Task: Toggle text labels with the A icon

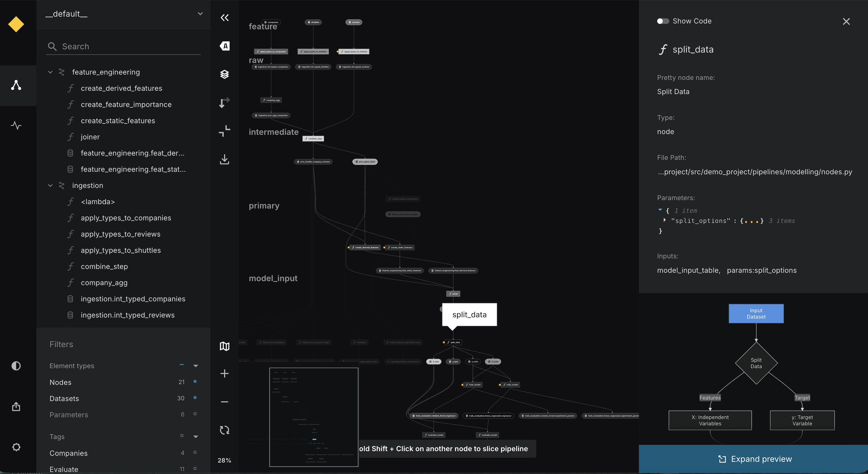Action: (x=224, y=46)
